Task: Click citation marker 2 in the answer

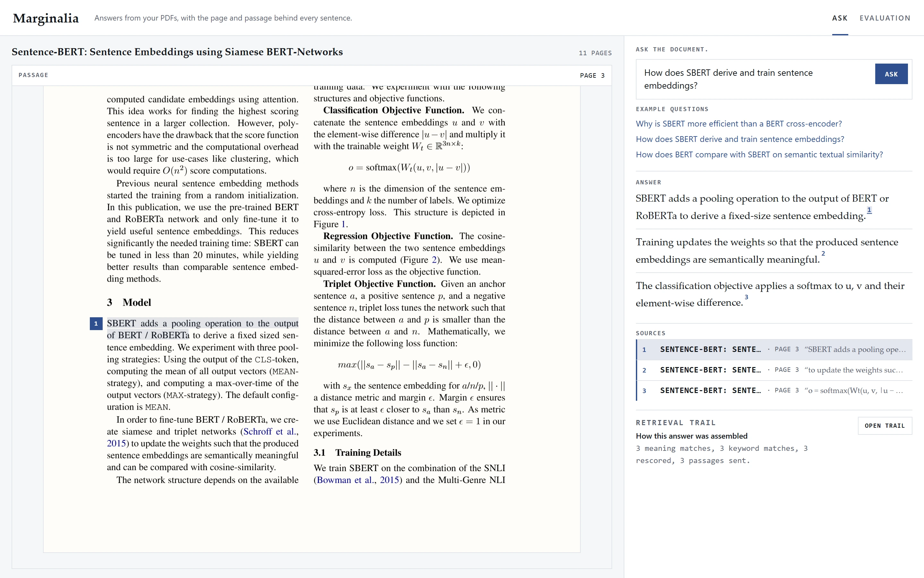Action: click(x=823, y=253)
